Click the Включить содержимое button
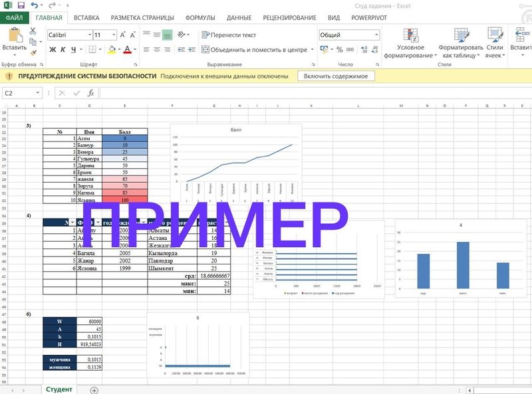532x394 pixels. coord(335,76)
